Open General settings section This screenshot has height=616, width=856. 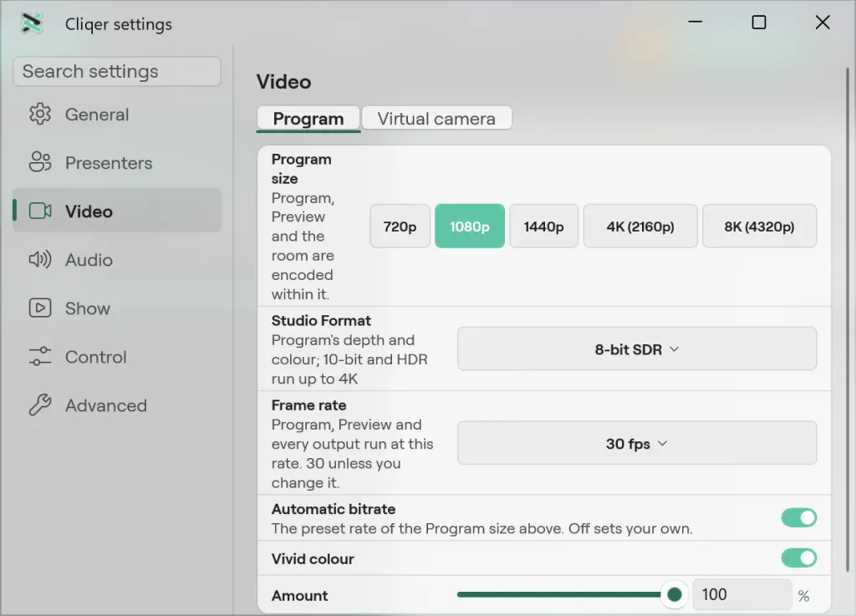click(x=117, y=115)
